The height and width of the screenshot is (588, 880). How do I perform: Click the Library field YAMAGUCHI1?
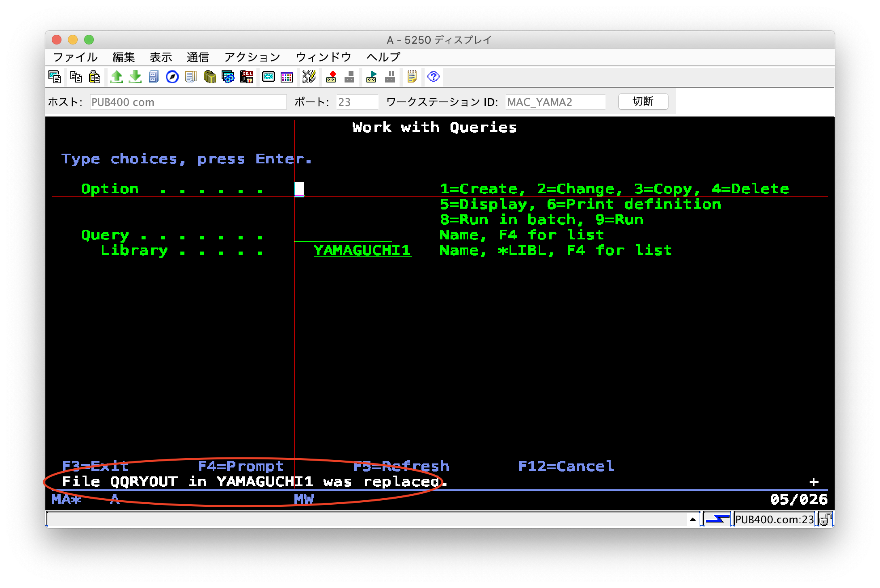(x=362, y=250)
